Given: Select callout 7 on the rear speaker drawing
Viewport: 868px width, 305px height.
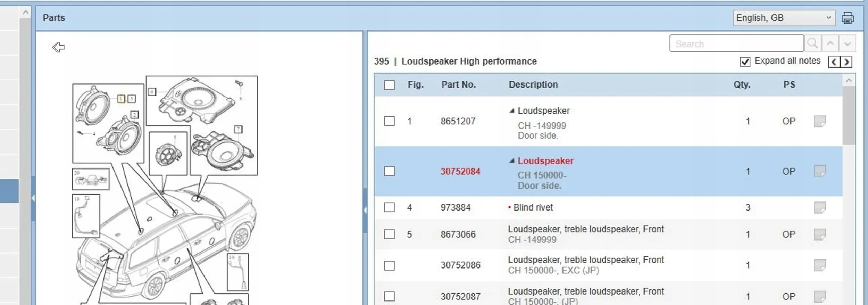Looking at the screenshot, I should pyautogui.click(x=238, y=129).
